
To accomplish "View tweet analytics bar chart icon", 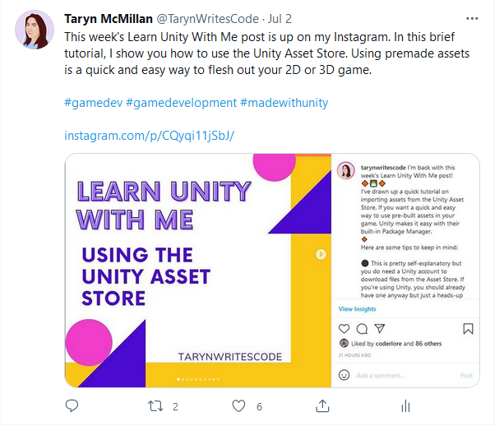I will pos(405,405).
